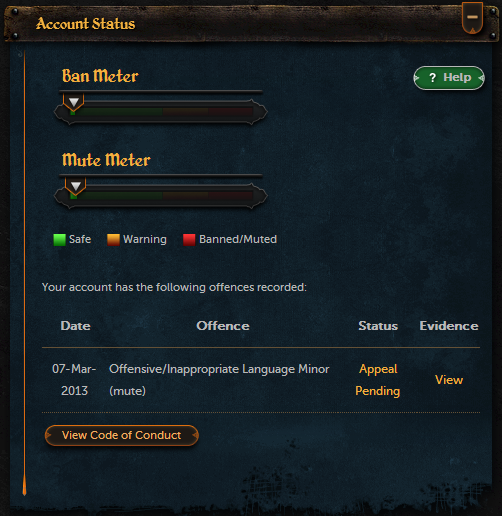The image size is (502, 516).
Task: Click the orange Warning legend swatch
Action: (x=113, y=240)
